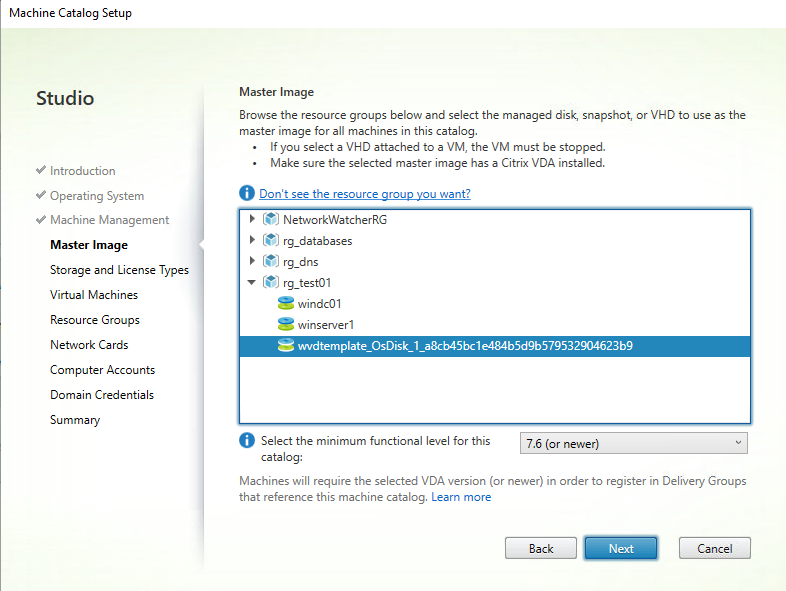Open the minimum functional level dropdown
Screen dimensions: 786x591
[x=634, y=444]
